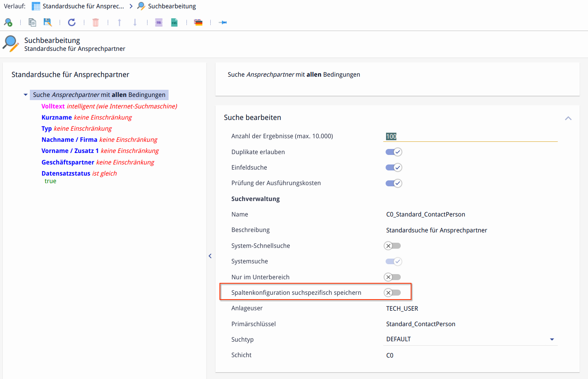Toggle the Duplikate erlauben switch
This screenshot has height=379, width=588.
tap(394, 152)
